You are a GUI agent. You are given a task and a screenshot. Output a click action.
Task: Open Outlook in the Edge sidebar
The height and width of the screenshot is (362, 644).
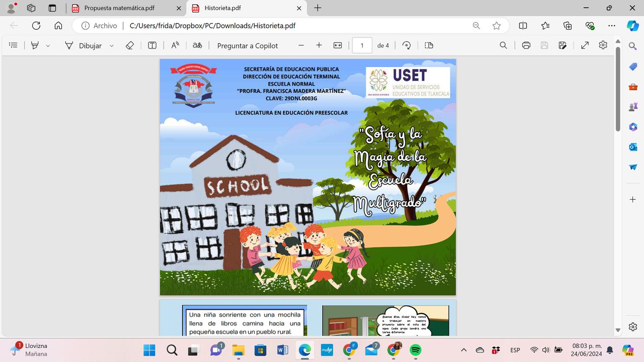[x=633, y=147]
